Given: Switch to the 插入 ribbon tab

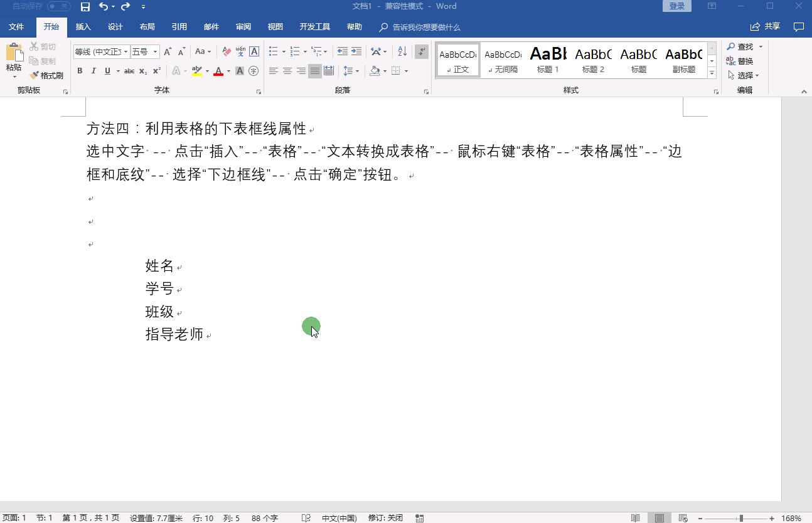Looking at the screenshot, I should (83, 26).
